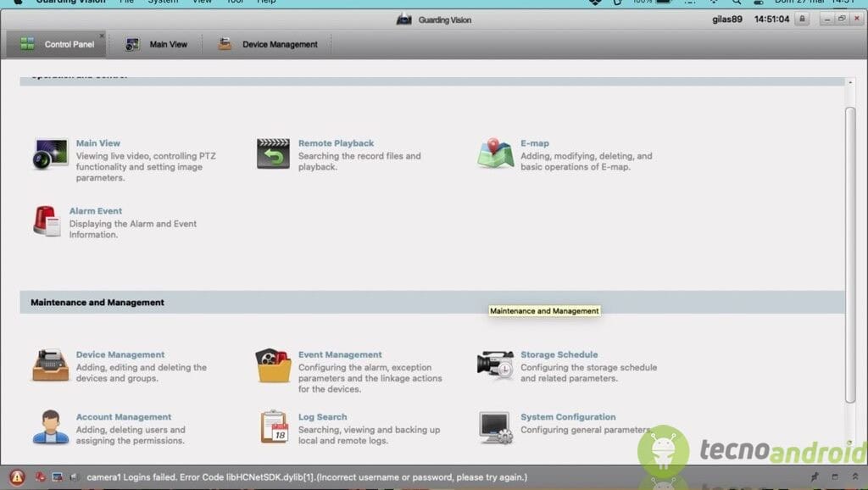Click the green Control Panel tab icon
868x490 pixels.
[x=27, y=44]
